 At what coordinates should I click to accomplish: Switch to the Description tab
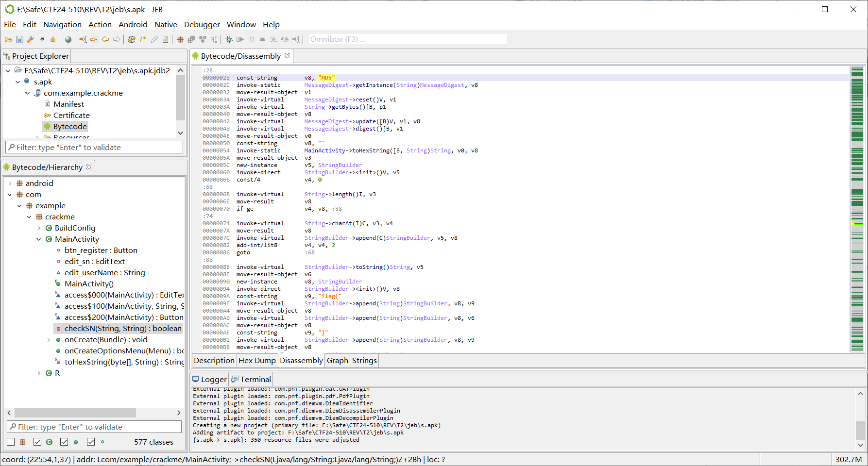214,360
